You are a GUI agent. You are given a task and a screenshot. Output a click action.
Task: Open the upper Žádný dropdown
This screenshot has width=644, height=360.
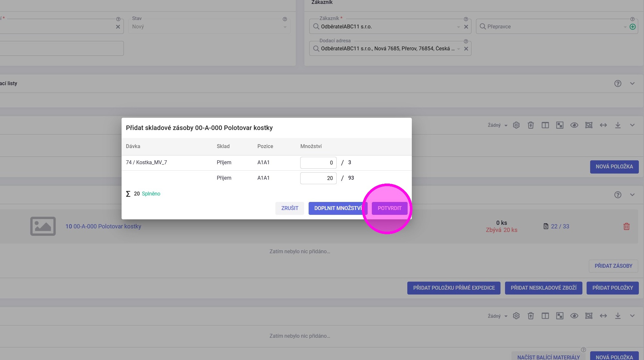[x=497, y=125]
